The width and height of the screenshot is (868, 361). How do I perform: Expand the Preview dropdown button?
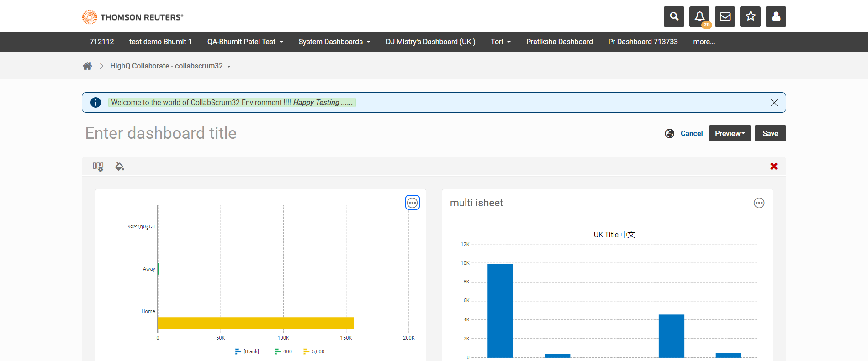730,133
